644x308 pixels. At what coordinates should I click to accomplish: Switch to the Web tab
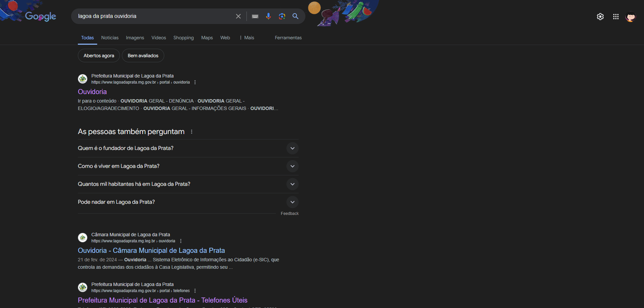tap(225, 38)
